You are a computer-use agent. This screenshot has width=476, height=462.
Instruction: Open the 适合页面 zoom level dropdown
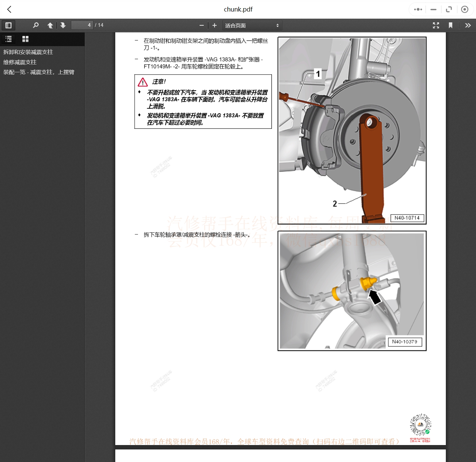click(x=252, y=25)
